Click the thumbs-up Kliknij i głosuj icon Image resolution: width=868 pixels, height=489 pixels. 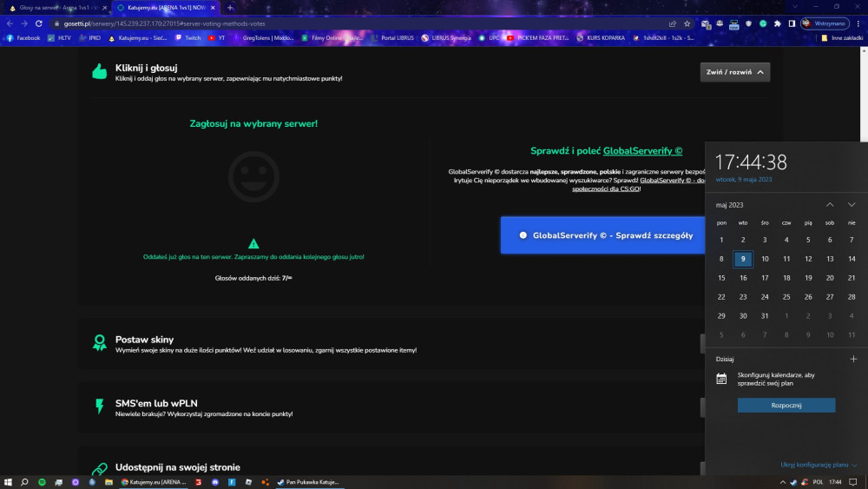(x=100, y=71)
